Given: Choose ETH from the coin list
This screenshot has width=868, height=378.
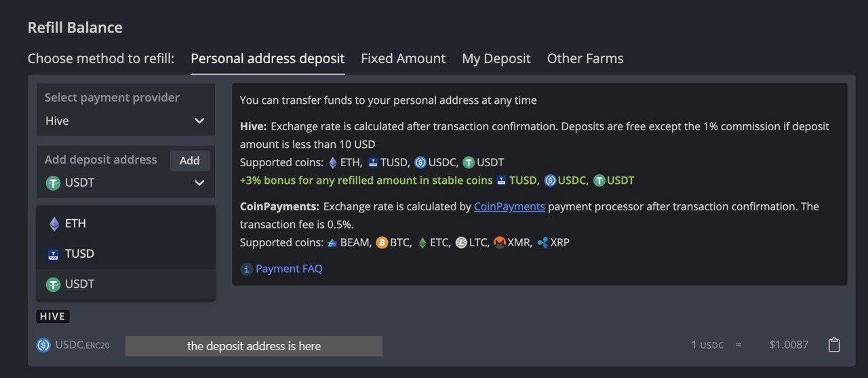Looking at the screenshot, I should 75,224.
